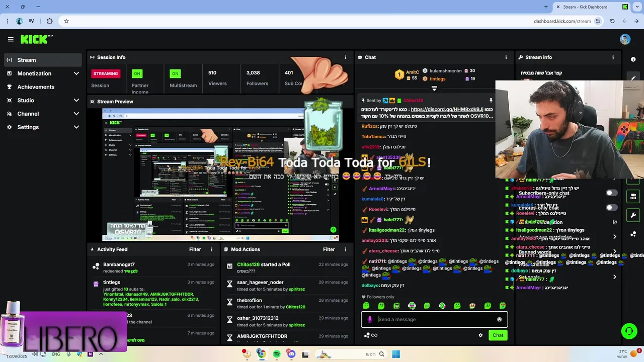
Task: Click thebroflion timeout entry
Action: [x=288, y=304]
